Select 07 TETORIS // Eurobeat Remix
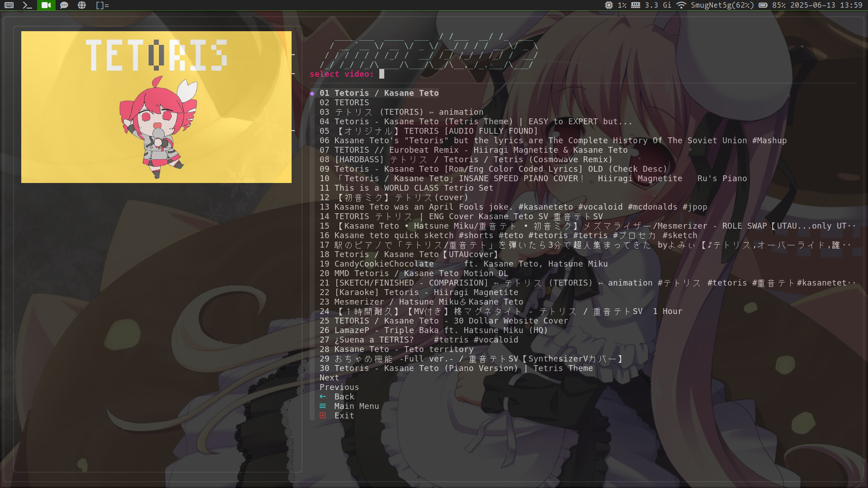The width and height of the screenshot is (868, 488). pyautogui.click(x=473, y=150)
